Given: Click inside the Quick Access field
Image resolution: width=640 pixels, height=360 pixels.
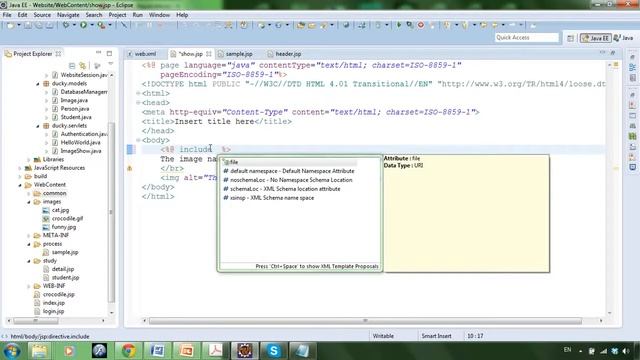Looking at the screenshot, I should tap(527, 38).
